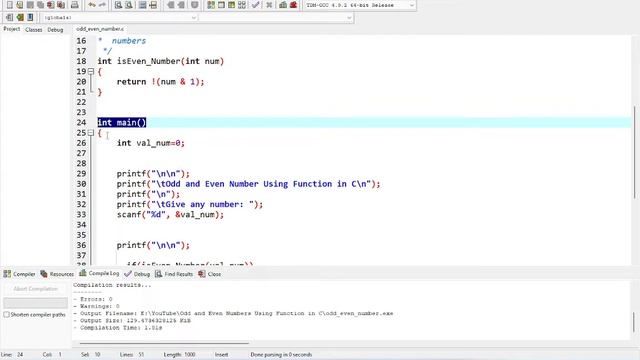Click the grey document icon beside the green arrow
Image resolution: width=640 pixels, height=360 pixels.
coord(9,17)
